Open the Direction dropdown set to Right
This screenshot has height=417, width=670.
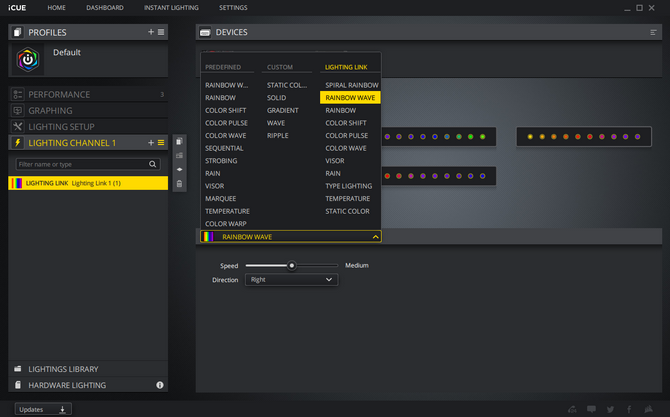pos(291,279)
